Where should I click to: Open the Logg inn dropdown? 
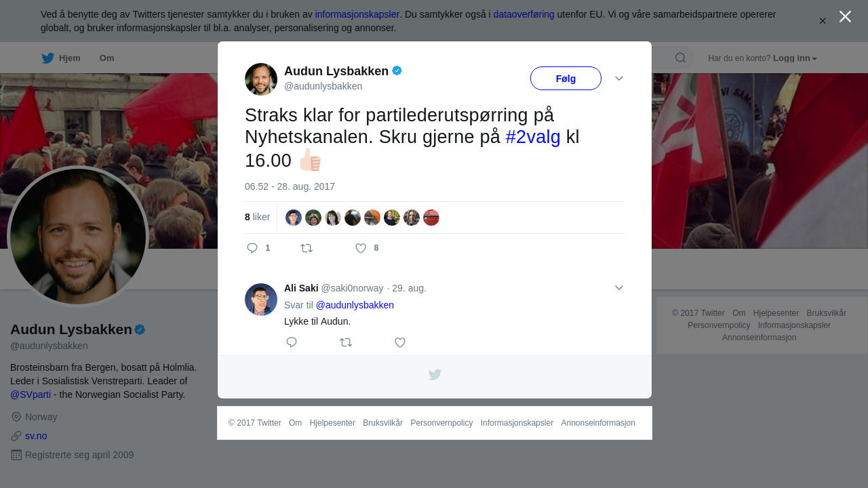795,58
